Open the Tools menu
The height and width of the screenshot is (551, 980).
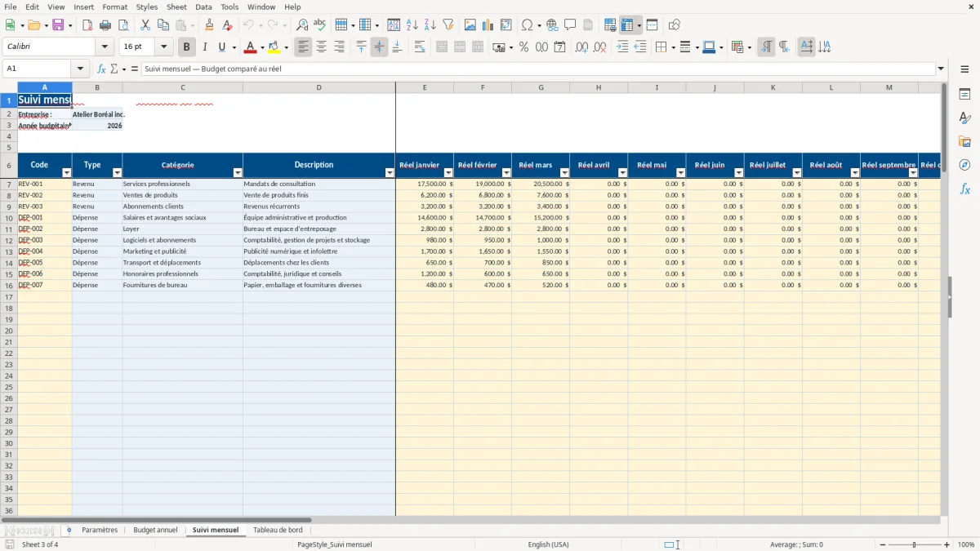tap(229, 7)
